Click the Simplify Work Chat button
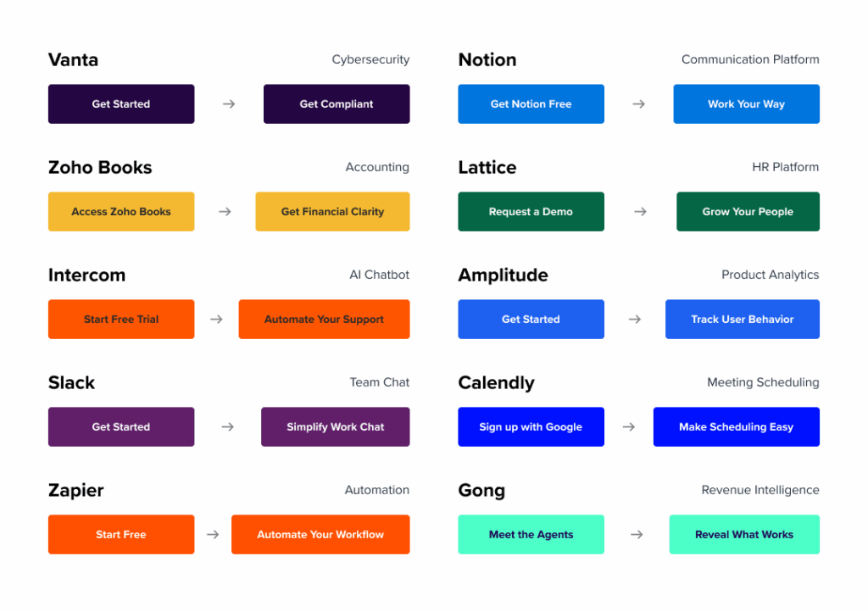Image resolution: width=868 pixels, height=612 pixels. [x=335, y=427]
